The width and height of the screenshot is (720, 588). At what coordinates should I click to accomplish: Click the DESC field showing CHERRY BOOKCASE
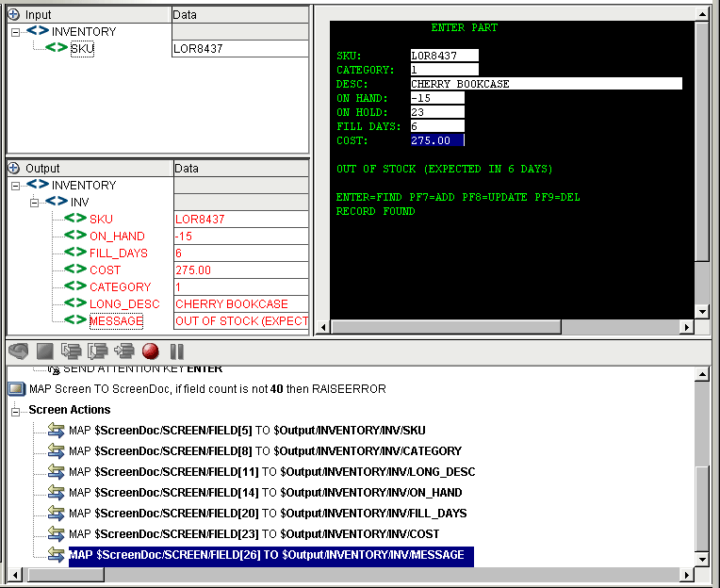tap(546, 84)
